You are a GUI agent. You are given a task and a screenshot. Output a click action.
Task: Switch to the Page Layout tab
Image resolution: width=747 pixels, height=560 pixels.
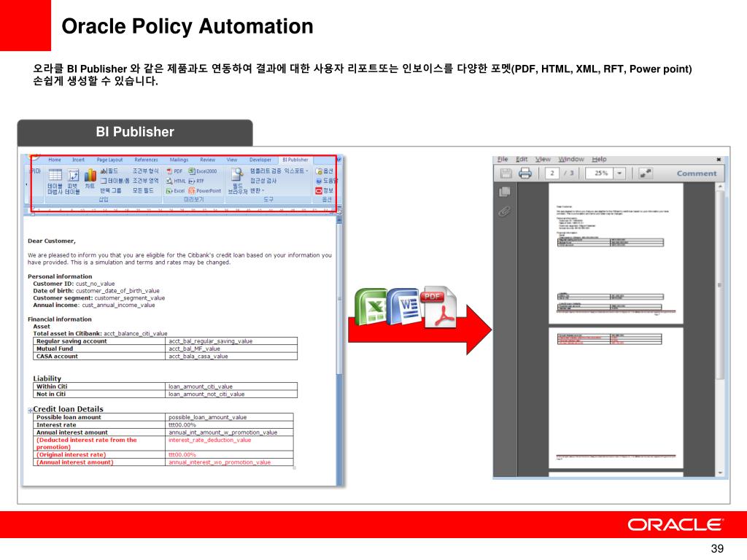click(x=109, y=160)
